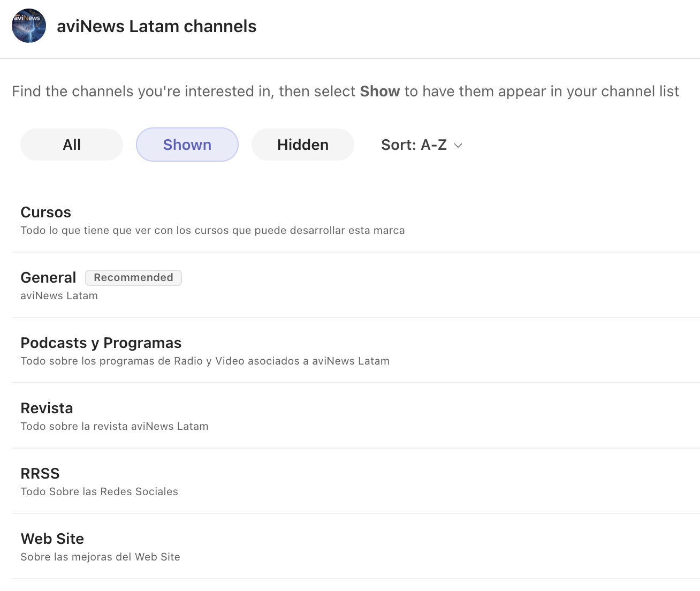Select the Web Site channel
This screenshot has height=591, width=700.
(52, 539)
